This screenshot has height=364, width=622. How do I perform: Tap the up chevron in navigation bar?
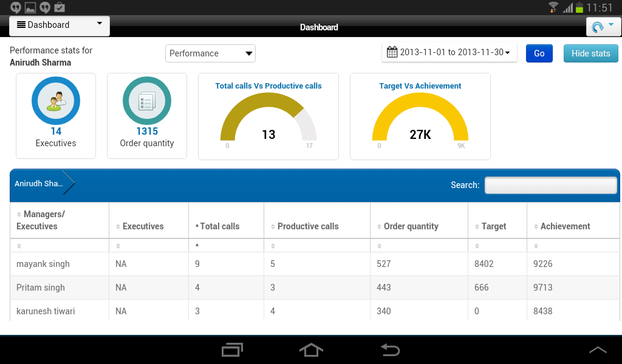tap(598, 349)
